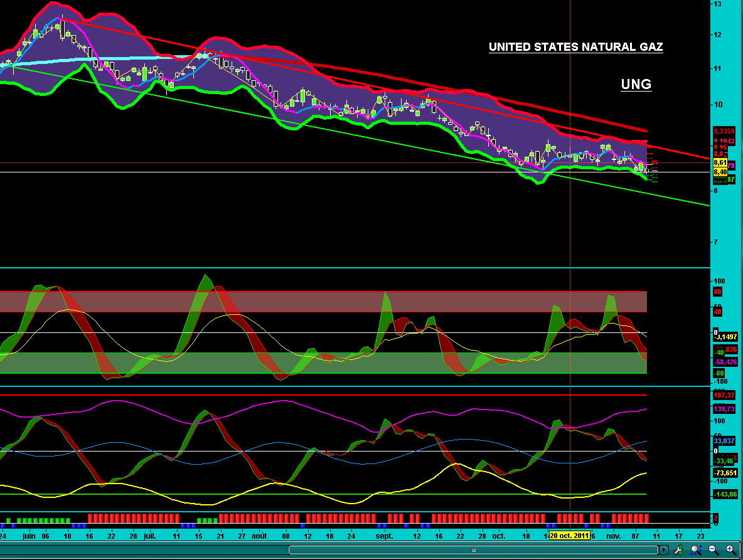Click the 7 price level on the scale

[x=715, y=242]
